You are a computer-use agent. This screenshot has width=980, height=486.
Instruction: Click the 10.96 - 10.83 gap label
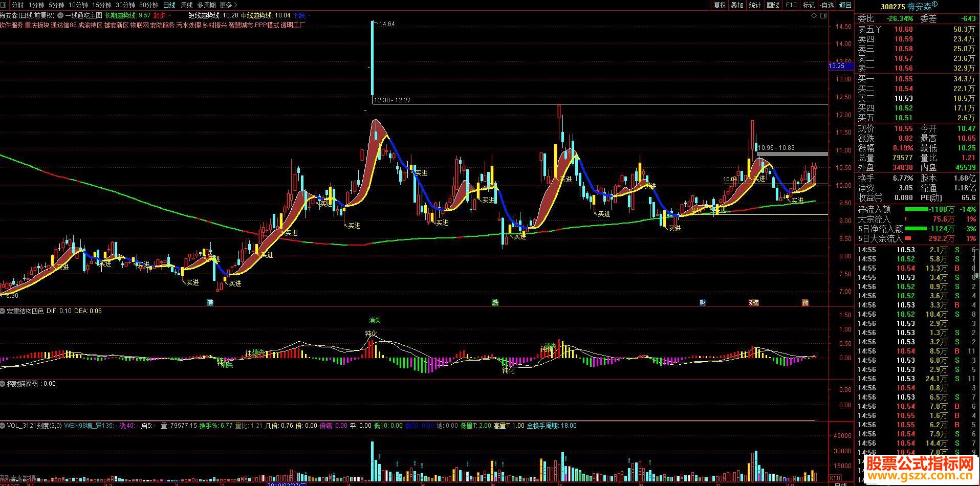click(x=776, y=148)
